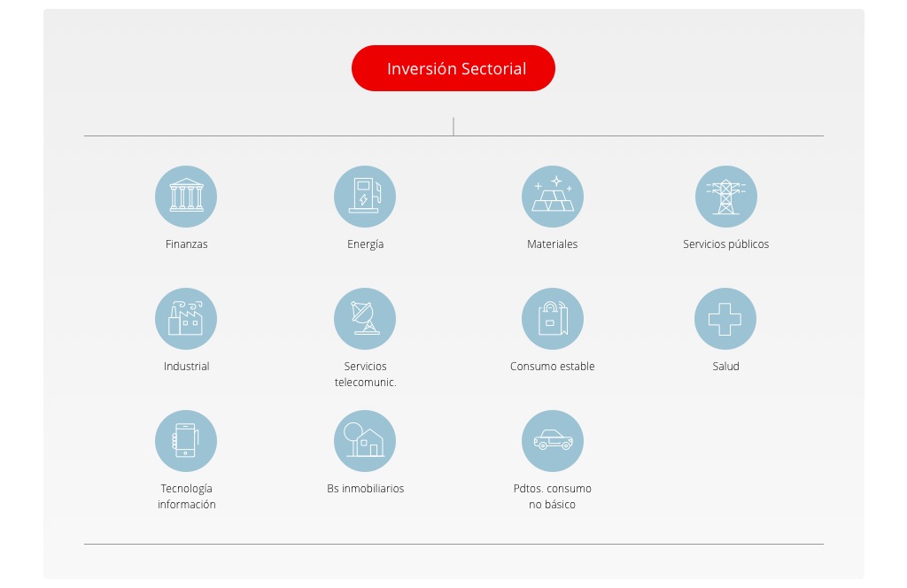Click the Servicios telecomunic. text label
This screenshot has width=907, height=588.
pyautogui.click(x=366, y=374)
